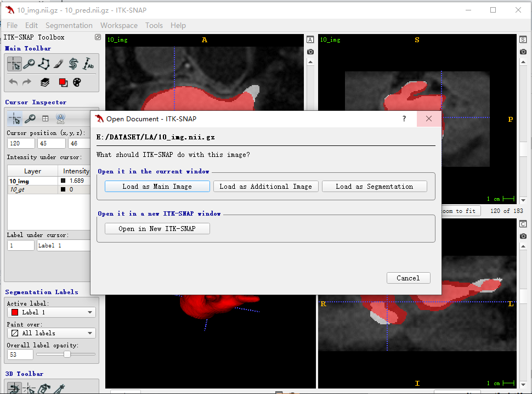Image resolution: width=532 pixels, height=394 pixels.
Task: Click coronal view scrollbar up arrow
Action: coord(523,247)
